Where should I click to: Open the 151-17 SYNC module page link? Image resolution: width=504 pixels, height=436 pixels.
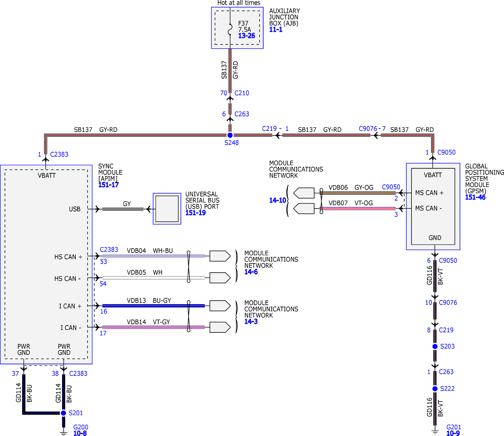108,185
